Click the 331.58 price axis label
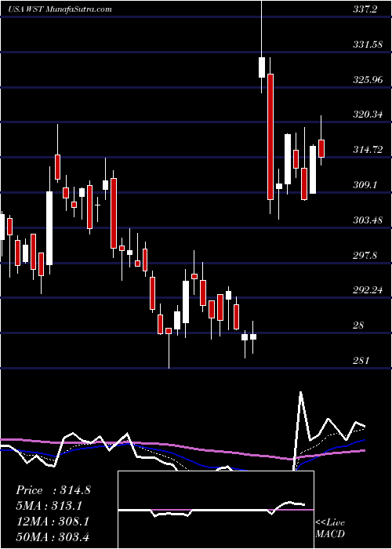 coord(368,45)
